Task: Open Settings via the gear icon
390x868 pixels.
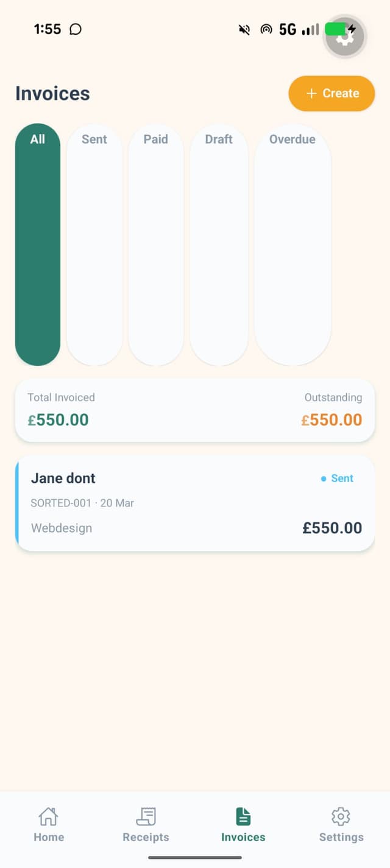Action: pyautogui.click(x=341, y=817)
